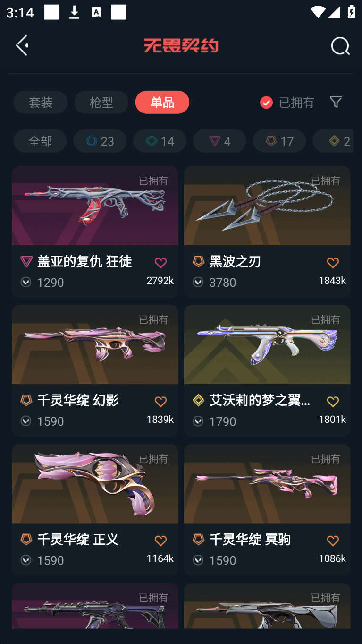The height and width of the screenshot is (644, 362).
Task: Tap heart icon on 千灵华绽 冥驹
Action: click(x=333, y=541)
